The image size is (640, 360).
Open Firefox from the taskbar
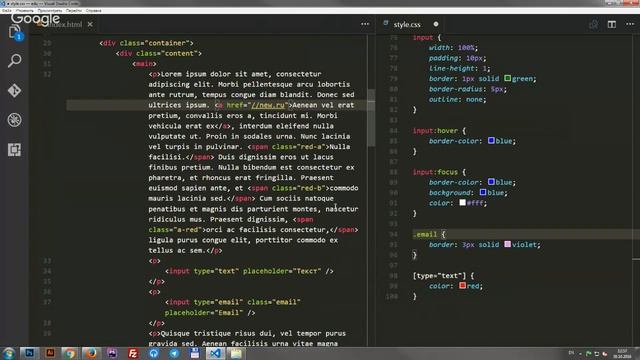(91, 353)
